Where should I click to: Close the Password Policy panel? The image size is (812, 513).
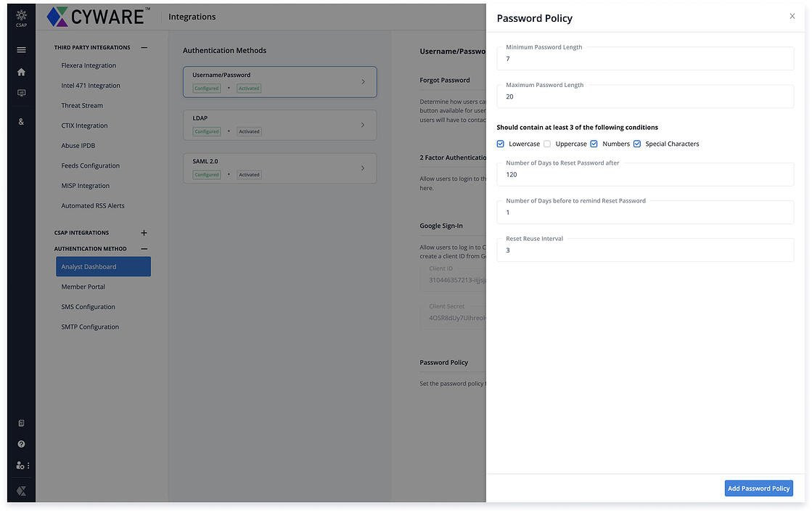click(792, 17)
